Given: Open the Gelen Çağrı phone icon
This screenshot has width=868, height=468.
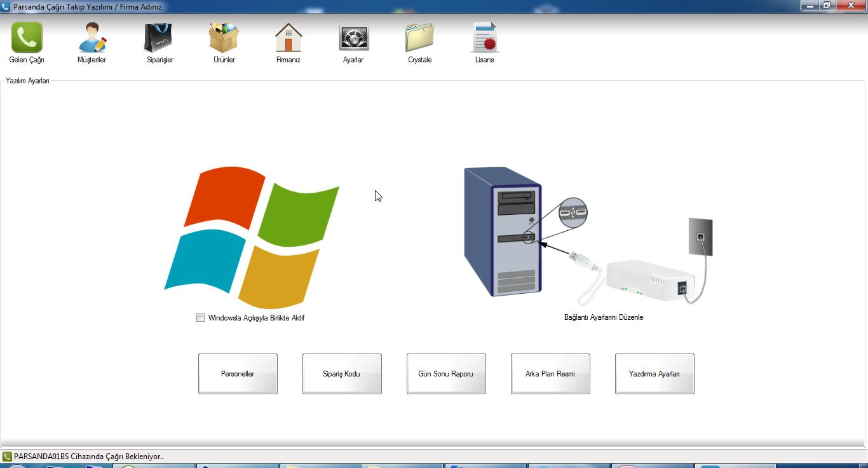Looking at the screenshot, I should [27, 38].
